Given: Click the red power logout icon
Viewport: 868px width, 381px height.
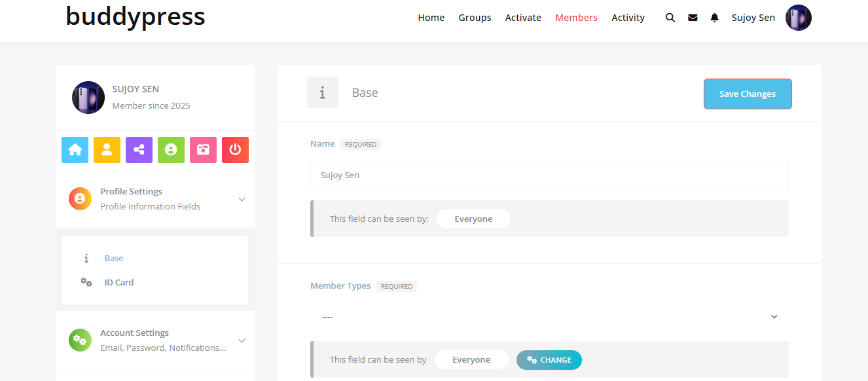Looking at the screenshot, I should (x=235, y=150).
